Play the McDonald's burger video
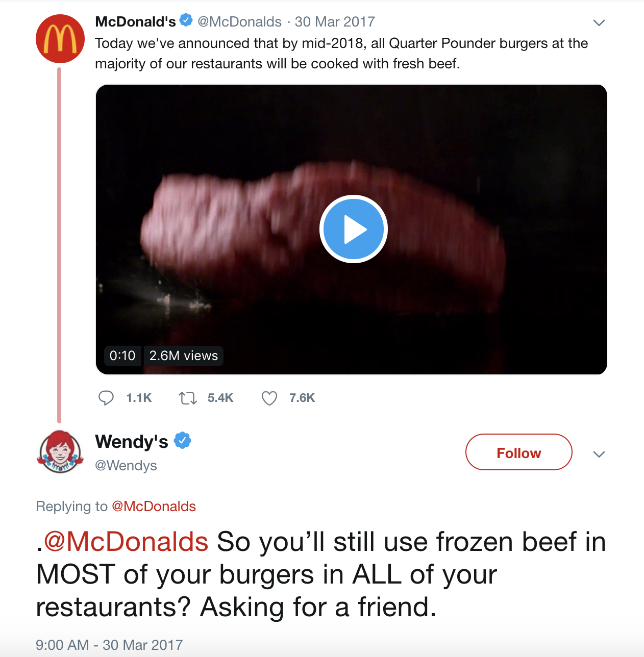Screen dimensions: 644x657 coord(353,229)
